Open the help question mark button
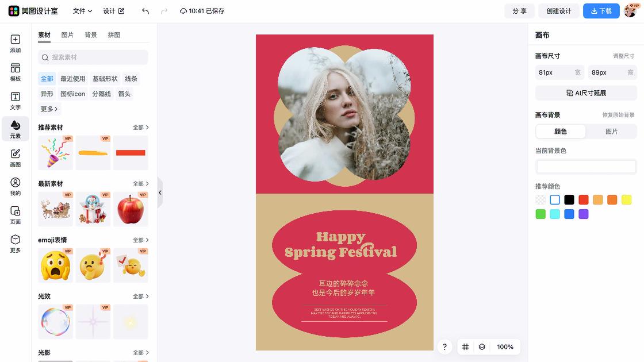 444,347
